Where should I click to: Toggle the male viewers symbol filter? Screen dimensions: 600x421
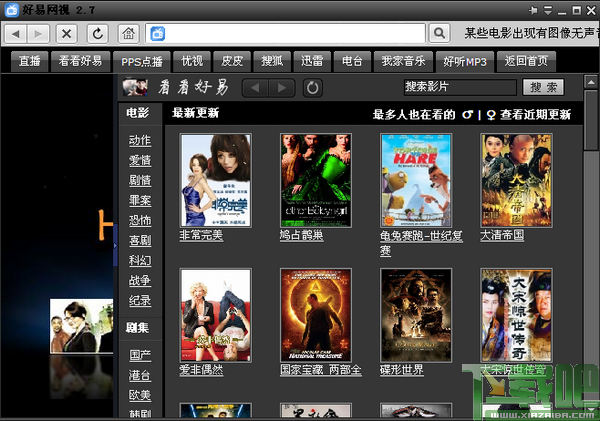[x=467, y=114]
